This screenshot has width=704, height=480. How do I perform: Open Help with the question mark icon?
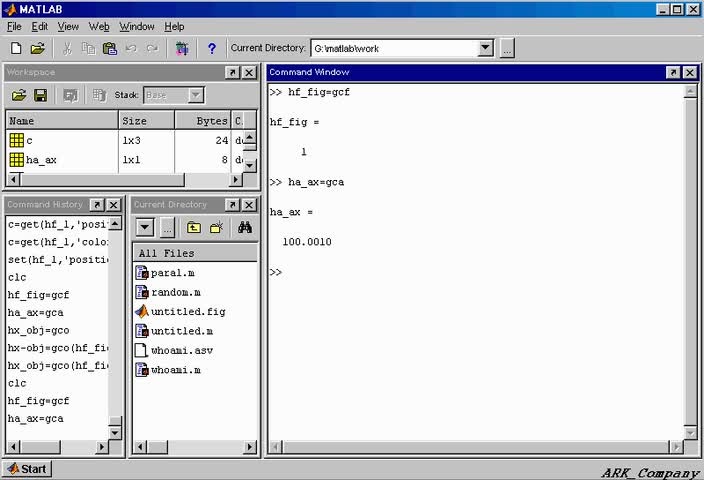pyautogui.click(x=211, y=48)
